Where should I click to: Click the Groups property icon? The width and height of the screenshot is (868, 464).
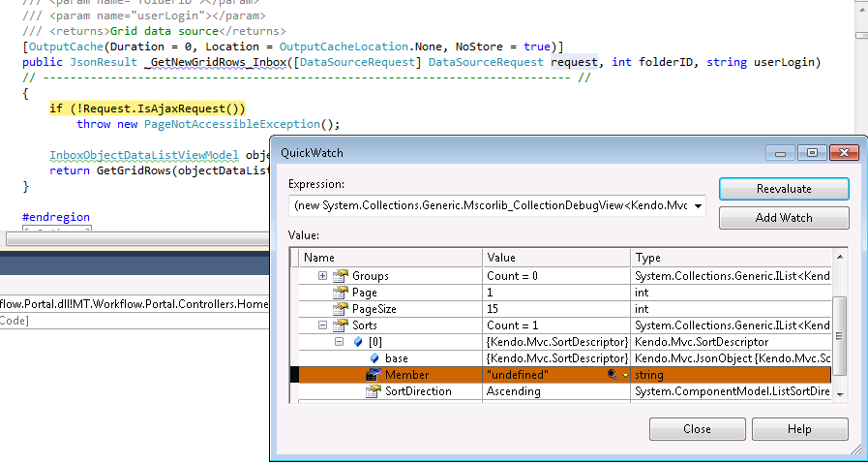[340, 276]
